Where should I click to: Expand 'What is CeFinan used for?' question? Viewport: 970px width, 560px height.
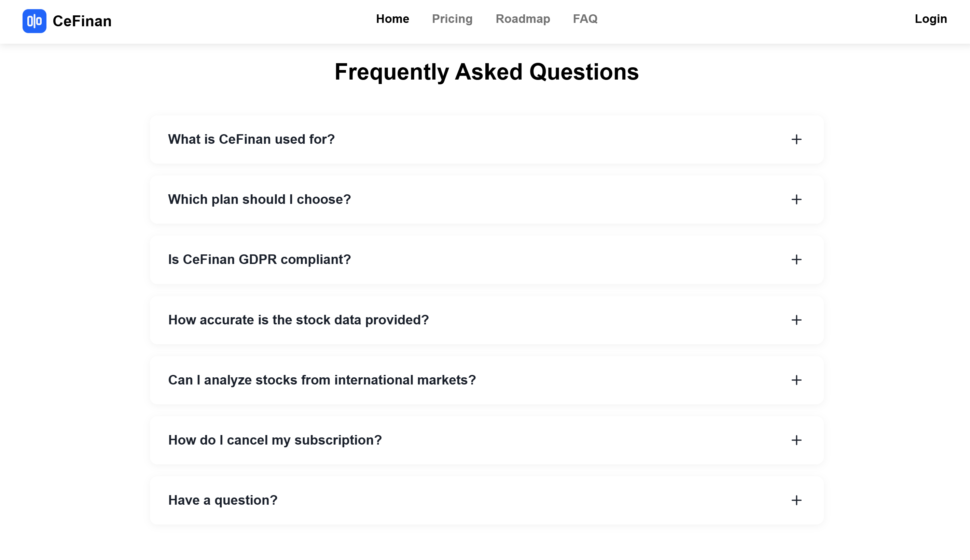(x=487, y=139)
